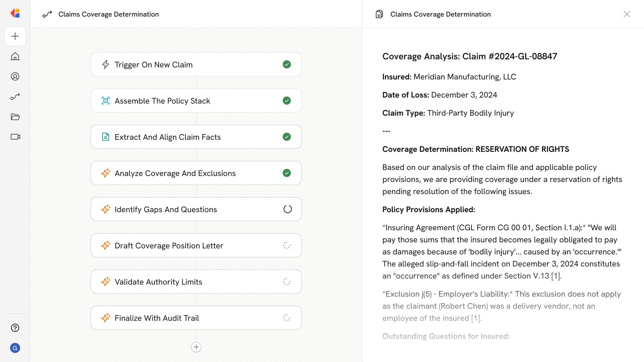This screenshot has width=644, height=362.
Task: Open the video camera icon in the sidebar
Action: pyautogui.click(x=15, y=137)
